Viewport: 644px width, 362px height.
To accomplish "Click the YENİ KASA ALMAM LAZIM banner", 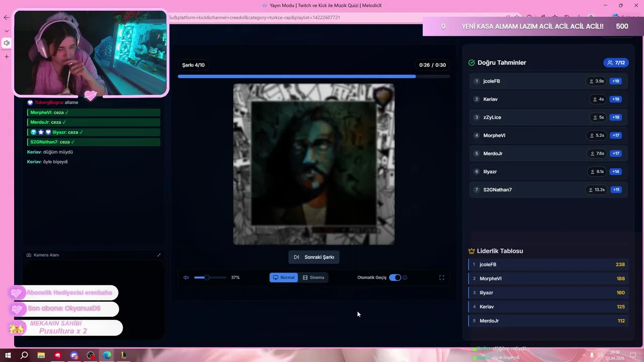I will pyautogui.click(x=532, y=26).
